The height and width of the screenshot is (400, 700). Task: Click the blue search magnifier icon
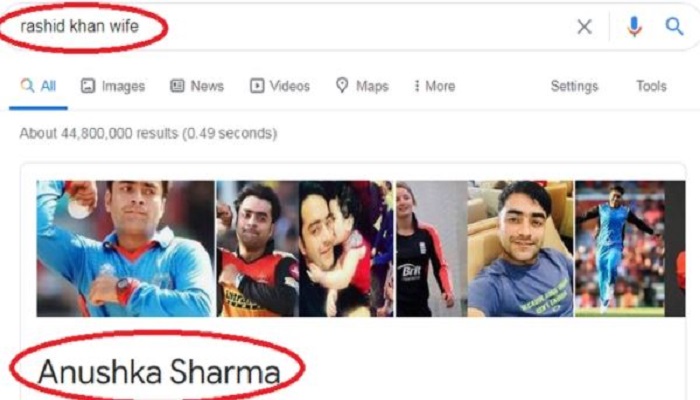(674, 26)
